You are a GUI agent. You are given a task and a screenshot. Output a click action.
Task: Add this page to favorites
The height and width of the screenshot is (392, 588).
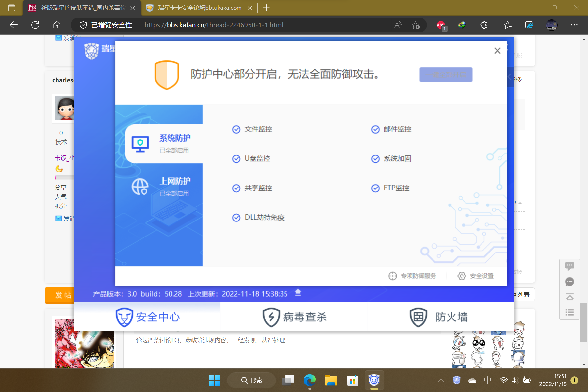tap(416, 25)
